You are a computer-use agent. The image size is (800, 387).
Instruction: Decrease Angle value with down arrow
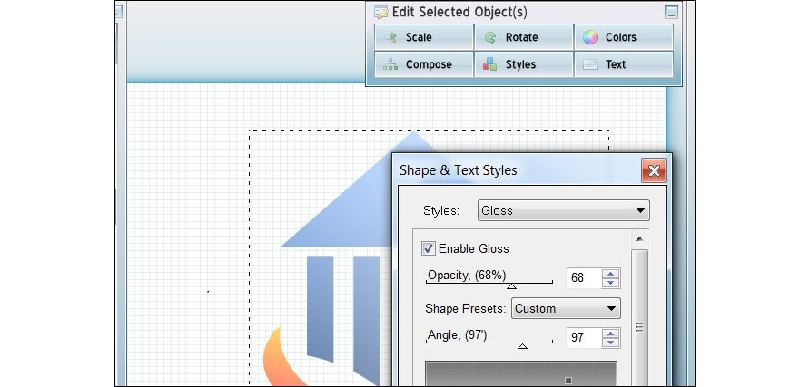click(610, 343)
